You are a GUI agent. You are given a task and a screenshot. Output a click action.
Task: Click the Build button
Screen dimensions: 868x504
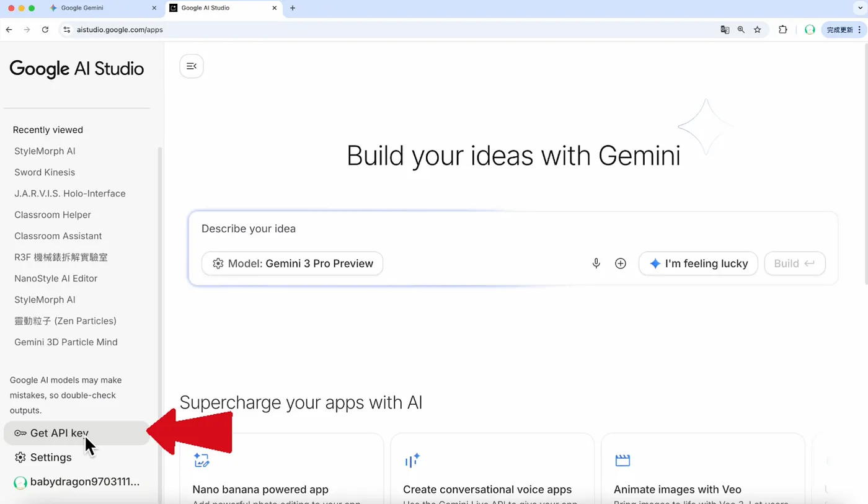[x=795, y=263]
